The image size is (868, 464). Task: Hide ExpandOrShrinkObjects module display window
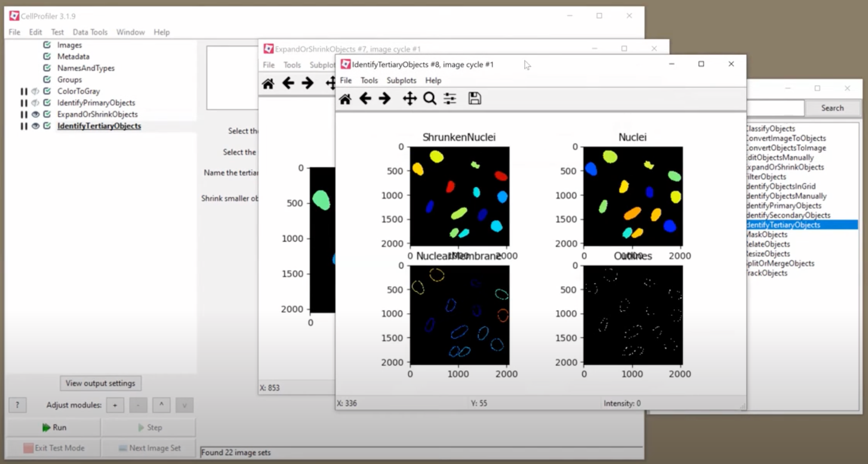tap(35, 115)
